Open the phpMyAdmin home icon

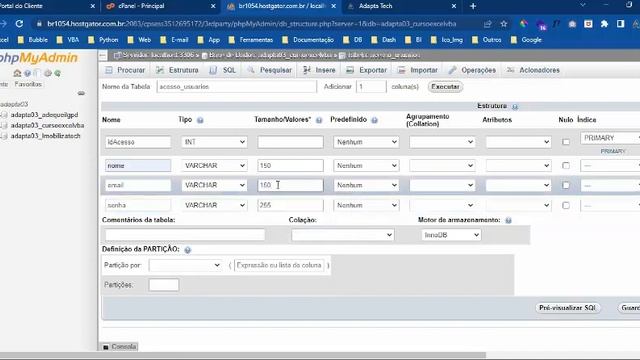coord(17,73)
